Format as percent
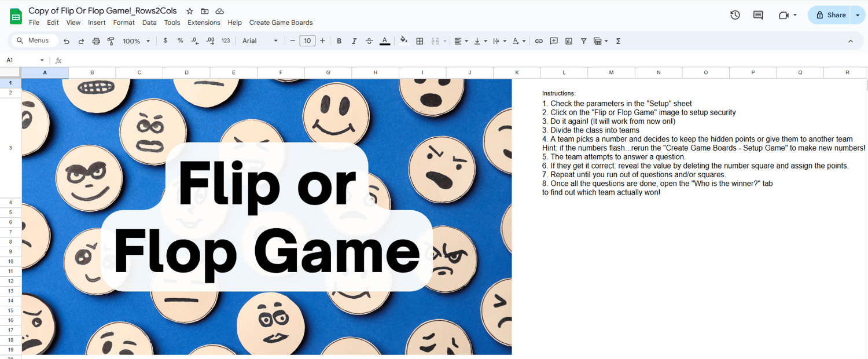Image resolution: width=868 pixels, height=359 pixels. tap(181, 41)
